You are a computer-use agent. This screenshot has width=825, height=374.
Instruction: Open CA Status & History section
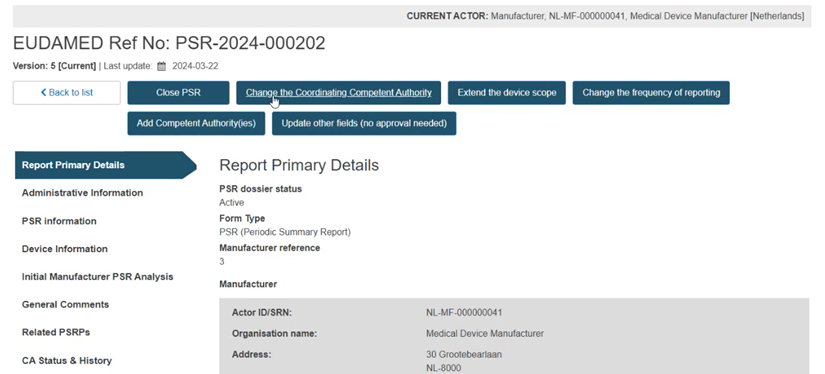pyautogui.click(x=67, y=361)
